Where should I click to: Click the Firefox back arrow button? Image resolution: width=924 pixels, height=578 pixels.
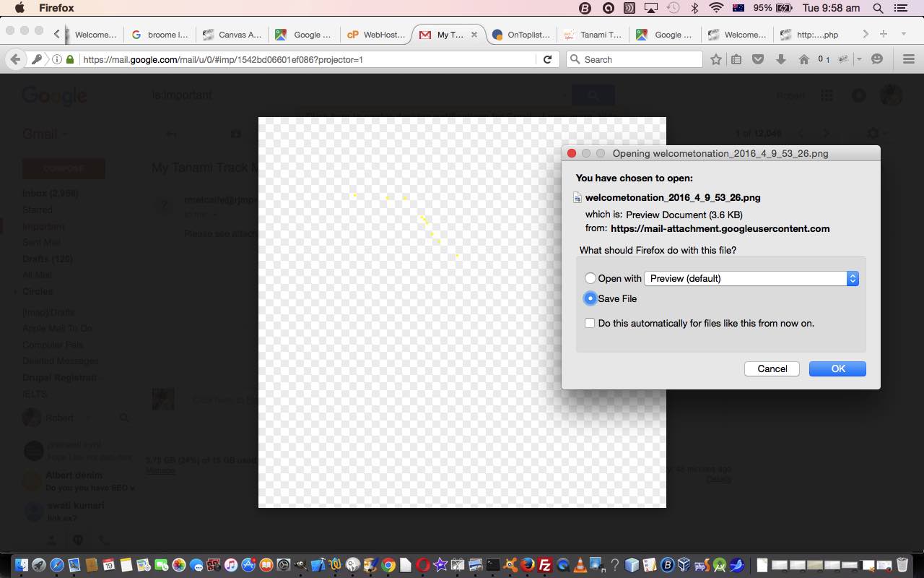pos(15,59)
